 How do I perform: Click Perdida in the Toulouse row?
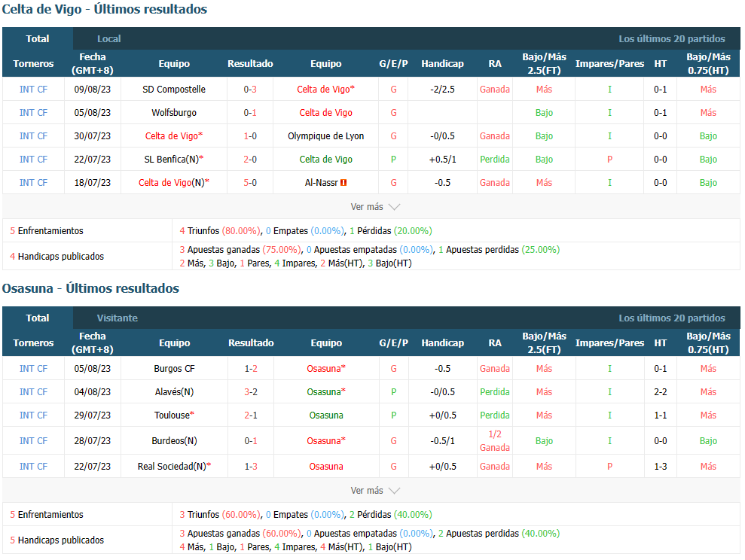coord(495,415)
